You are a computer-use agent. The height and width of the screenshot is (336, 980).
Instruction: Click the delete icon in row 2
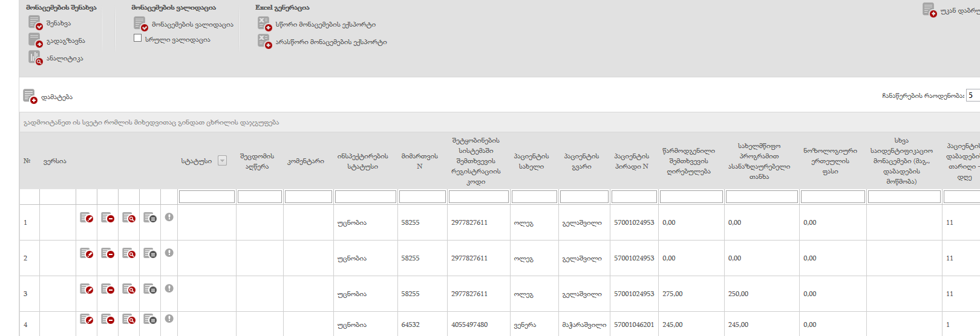pos(108,253)
